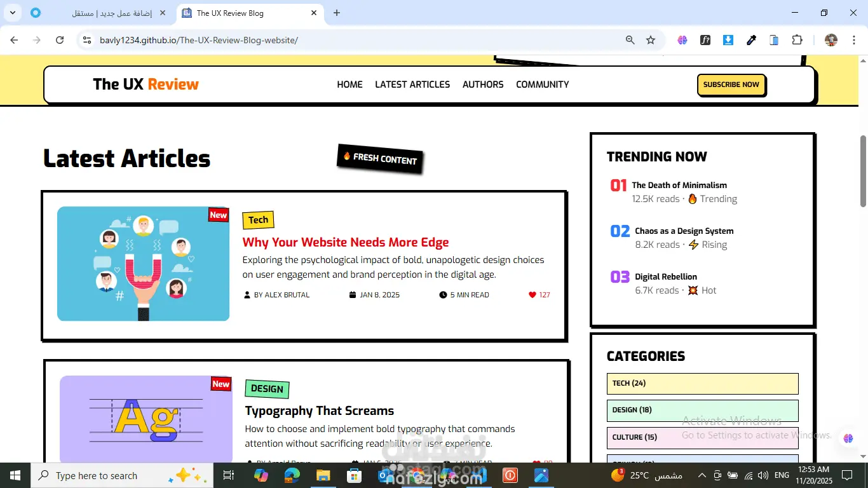The image size is (868, 488).
Task: Open 'Why Your Website Needs More Edge' article
Action: click(346, 242)
